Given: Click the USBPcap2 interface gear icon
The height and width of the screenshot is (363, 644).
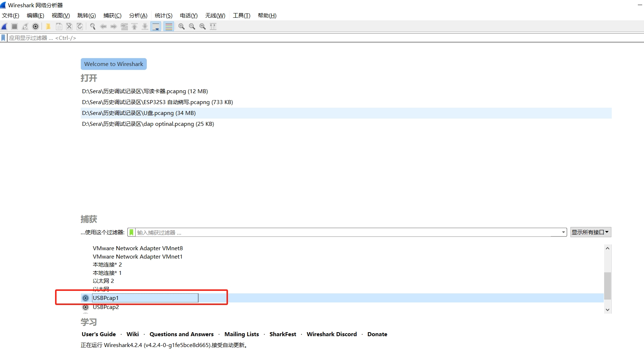Looking at the screenshot, I should (86, 307).
